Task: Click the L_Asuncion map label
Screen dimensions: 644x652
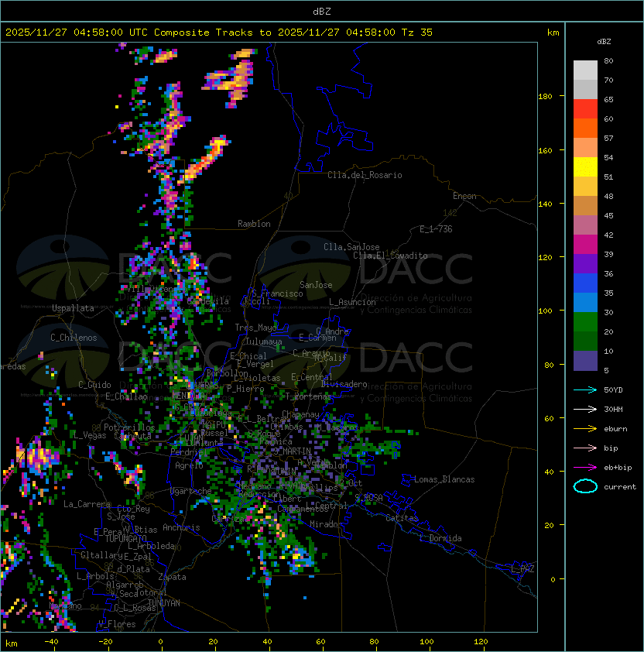Action: tap(352, 302)
